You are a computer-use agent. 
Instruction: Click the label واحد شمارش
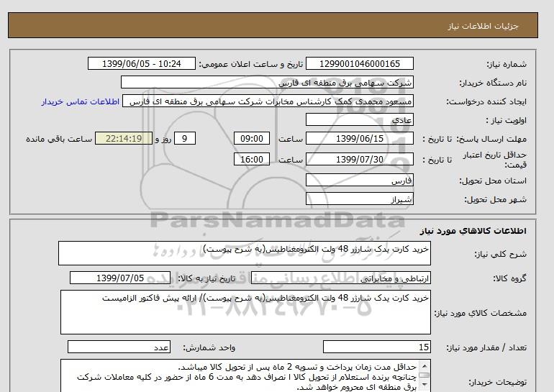(x=209, y=347)
